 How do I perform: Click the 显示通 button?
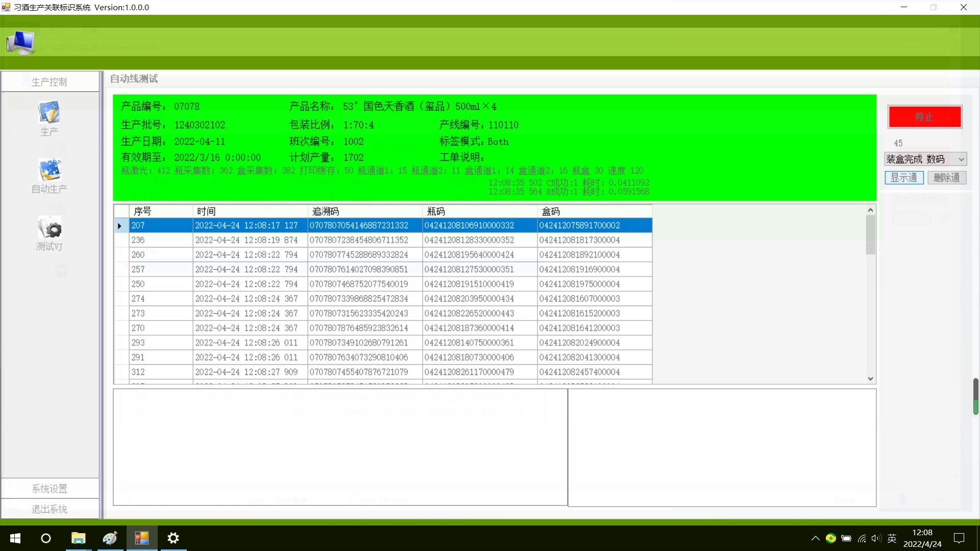(903, 178)
